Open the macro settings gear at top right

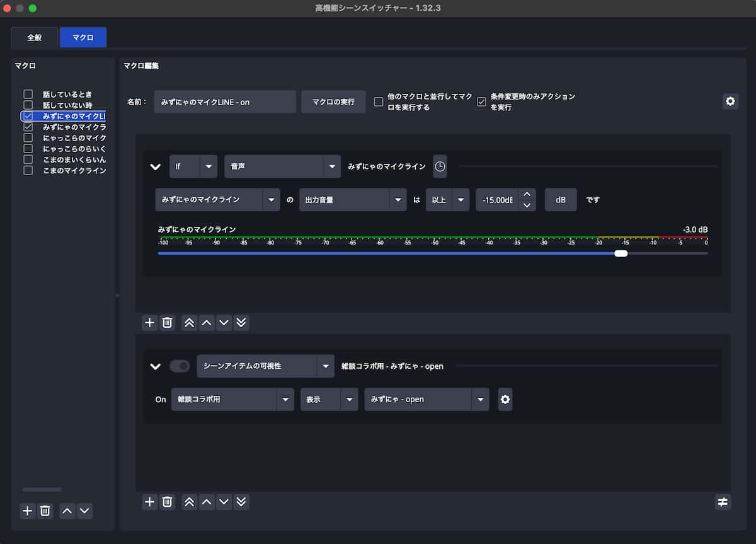click(730, 101)
